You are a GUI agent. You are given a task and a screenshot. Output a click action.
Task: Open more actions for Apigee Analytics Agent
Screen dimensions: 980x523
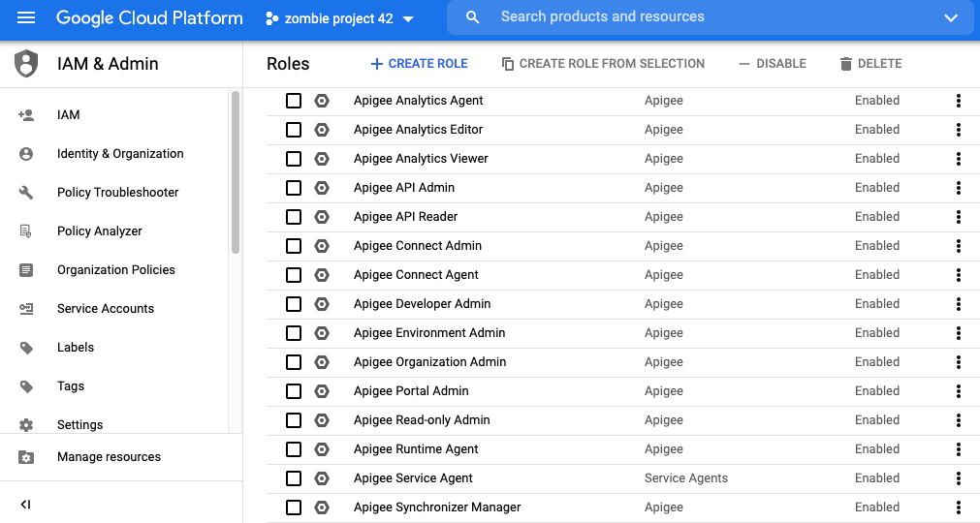[958, 101]
